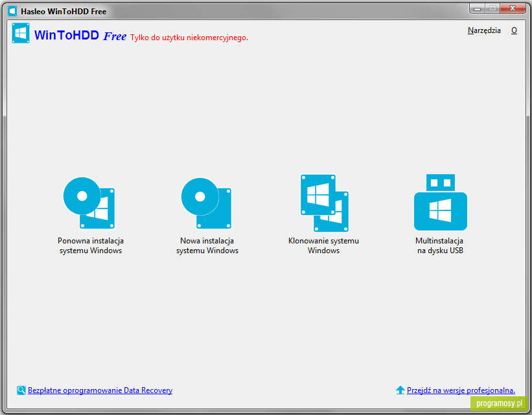Click the New Installation disc icon
532x415 pixels.
click(206, 203)
